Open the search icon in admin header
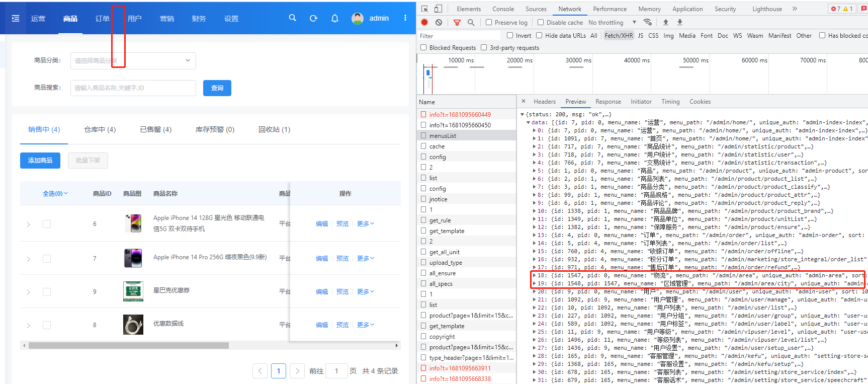 tap(292, 18)
